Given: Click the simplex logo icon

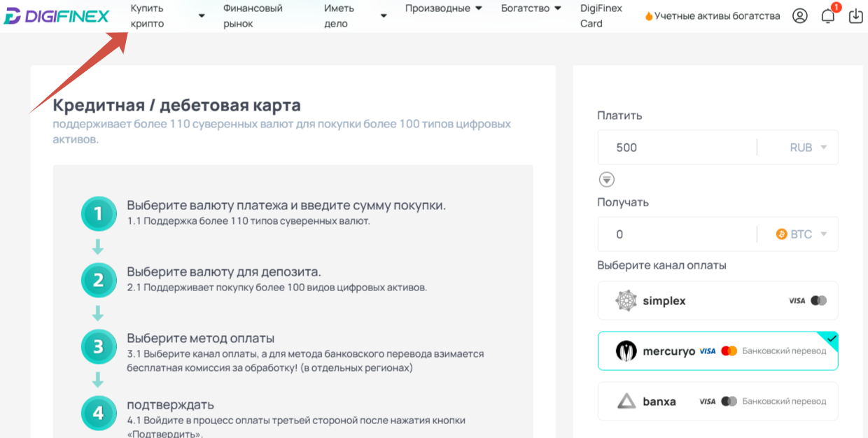Looking at the screenshot, I should [x=626, y=301].
